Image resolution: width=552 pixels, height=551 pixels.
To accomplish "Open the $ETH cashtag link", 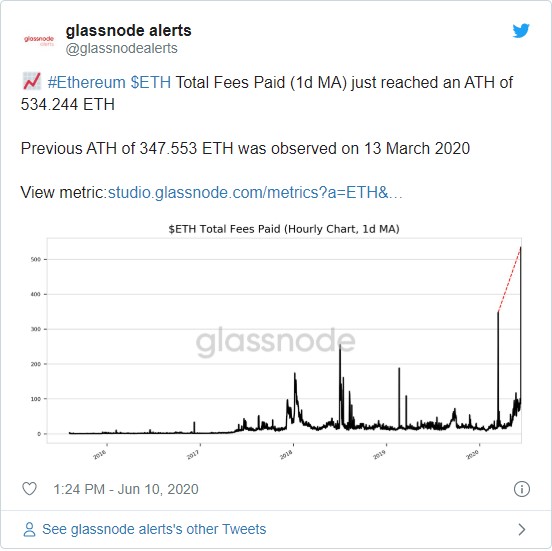I will coord(151,82).
